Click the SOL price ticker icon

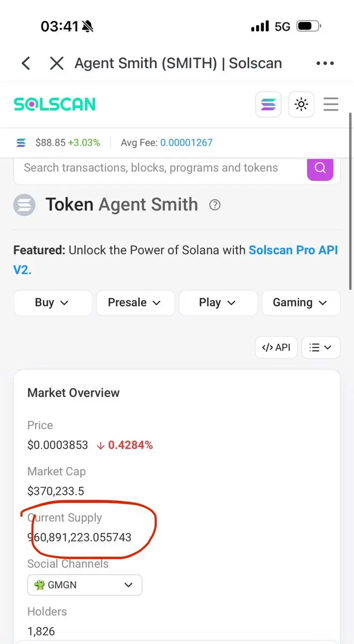tap(21, 143)
